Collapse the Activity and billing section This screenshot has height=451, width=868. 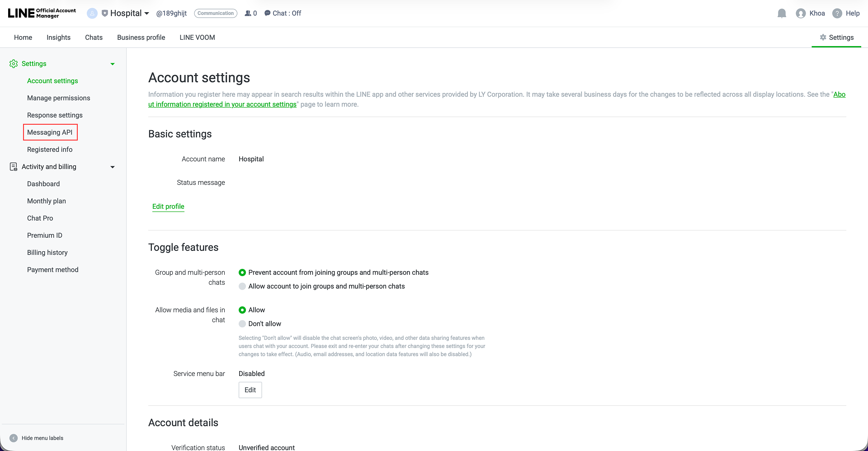pyautogui.click(x=112, y=167)
